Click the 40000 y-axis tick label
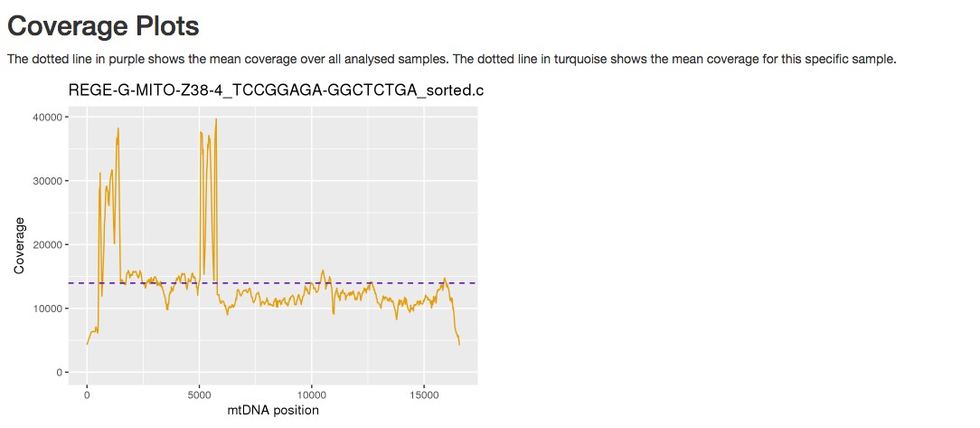The width and height of the screenshot is (980, 428). coord(48,117)
